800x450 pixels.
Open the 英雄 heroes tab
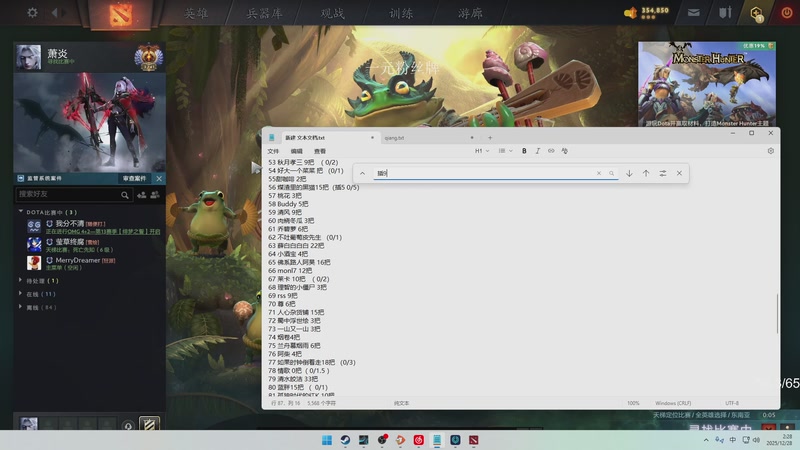tap(196, 13)
